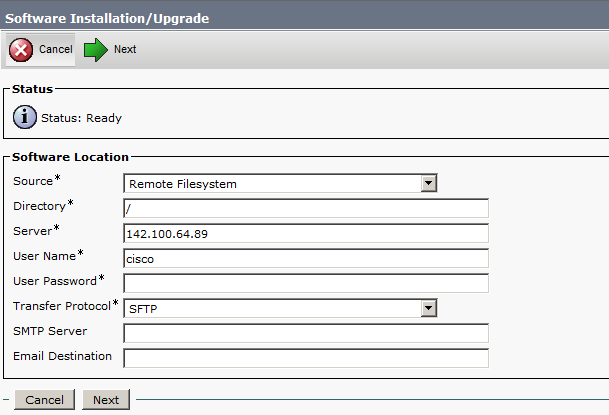Click the Software Installation/Upgrade page title
609x415 pixels.
(107, 18)
